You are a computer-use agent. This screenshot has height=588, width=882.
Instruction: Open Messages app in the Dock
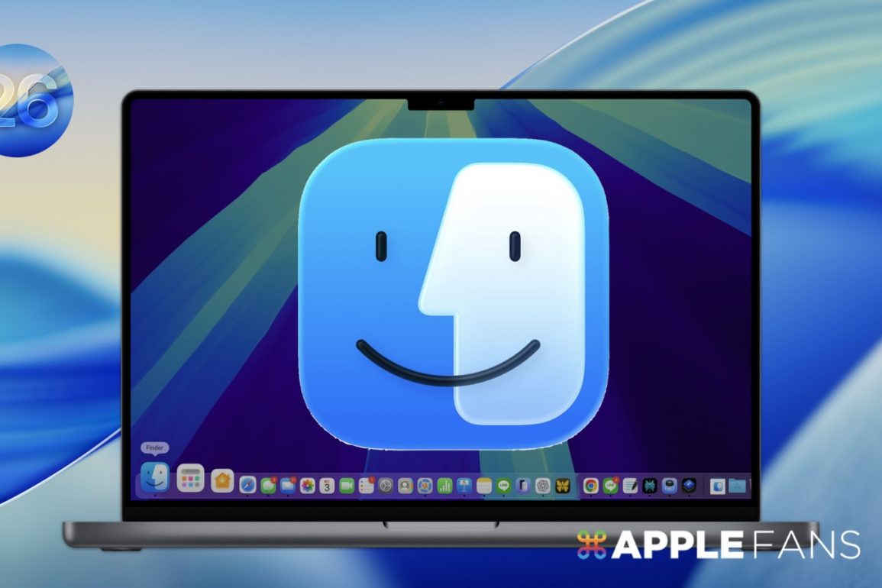[268, 485]
